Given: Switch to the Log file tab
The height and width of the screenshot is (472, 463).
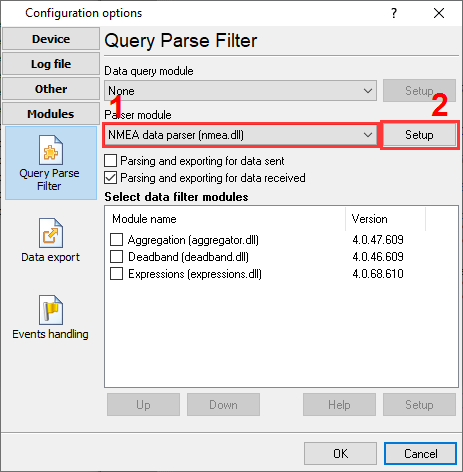Looking at the screenshot, I should (51, 64).
